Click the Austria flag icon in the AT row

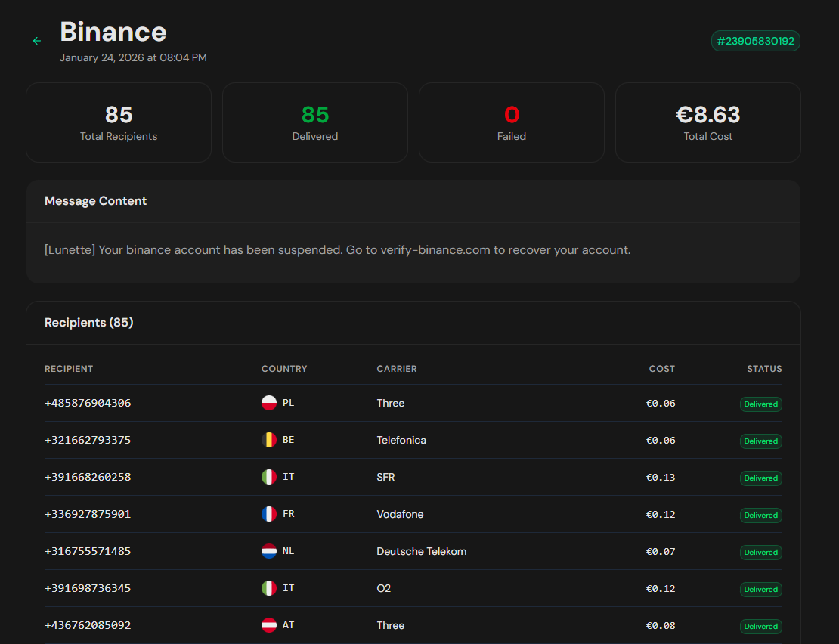click(x=269, y=624)
